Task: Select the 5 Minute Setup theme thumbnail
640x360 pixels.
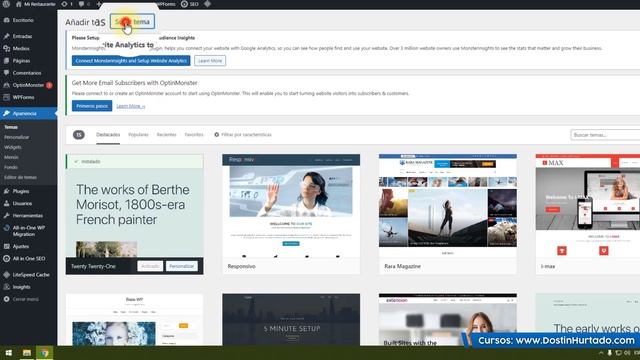Action: (291, 320)
